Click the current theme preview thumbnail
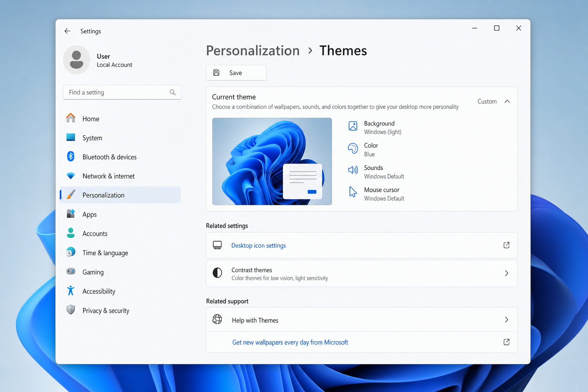 point(272,161)
